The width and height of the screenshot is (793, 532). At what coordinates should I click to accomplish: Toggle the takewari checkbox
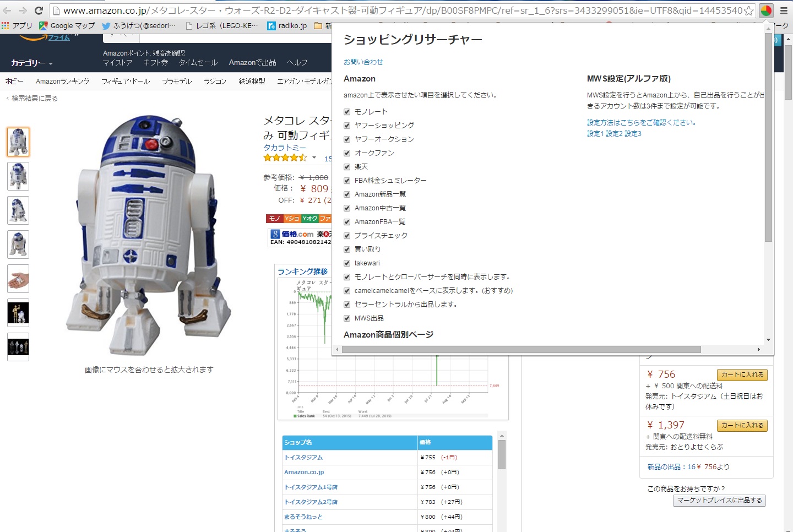tap(347, 263)
